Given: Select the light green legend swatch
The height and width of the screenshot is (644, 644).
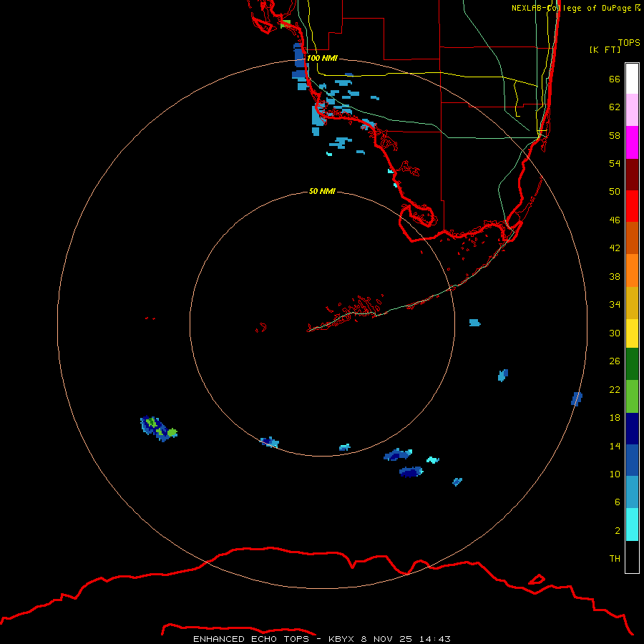Looking at the screenshot, I should tap(632, 396).
